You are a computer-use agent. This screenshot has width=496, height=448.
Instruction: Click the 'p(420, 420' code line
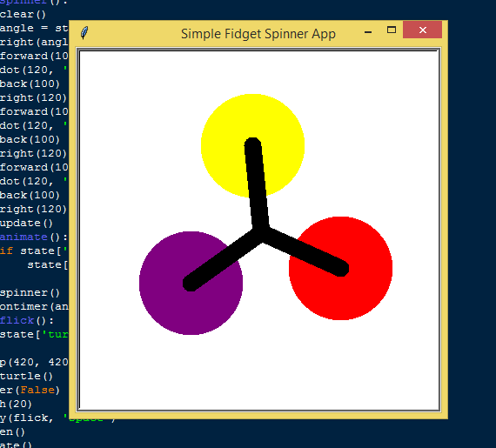pos(34,362)
